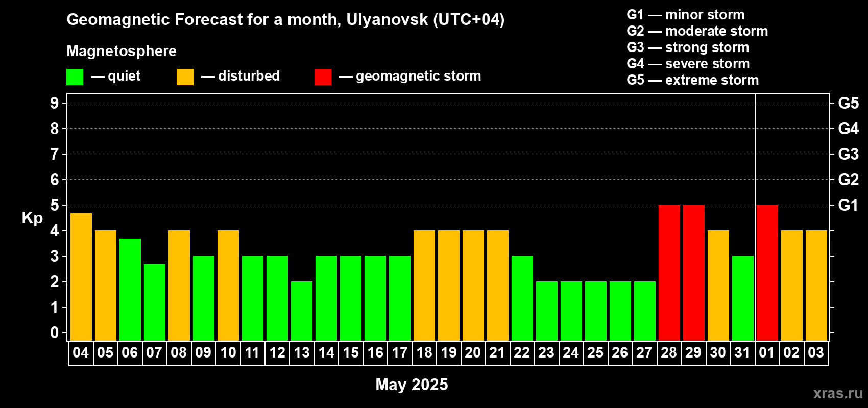Click the Magnetosphere heading
The width and height of the screenshot is (868, 408).
(x=122, y=51)
